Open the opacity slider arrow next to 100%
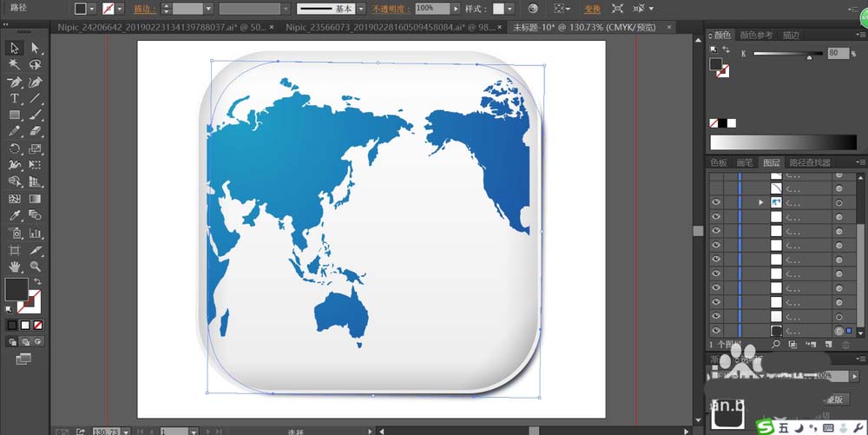The height and width of the screenshot is (435, 868). [x=456, y=9]
